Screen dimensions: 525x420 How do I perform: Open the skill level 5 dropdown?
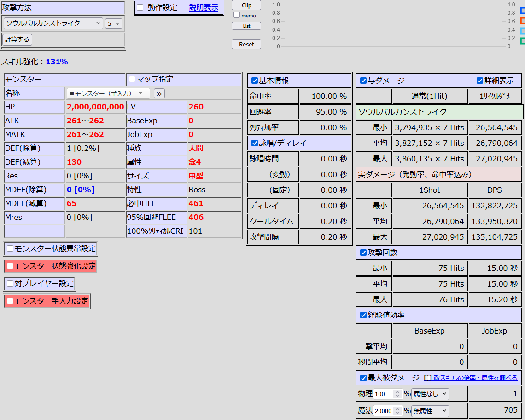(113, 23)
